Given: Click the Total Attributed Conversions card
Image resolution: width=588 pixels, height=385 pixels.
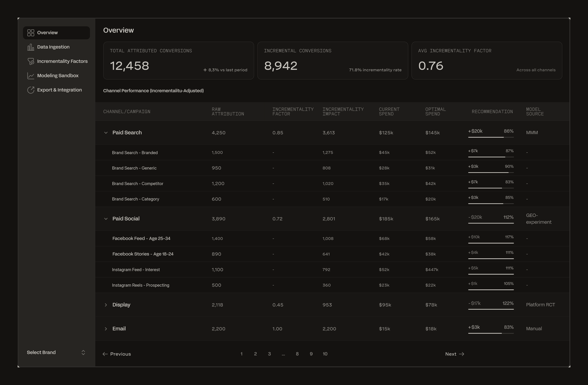Looking at the screenshot, I should 178,60.
